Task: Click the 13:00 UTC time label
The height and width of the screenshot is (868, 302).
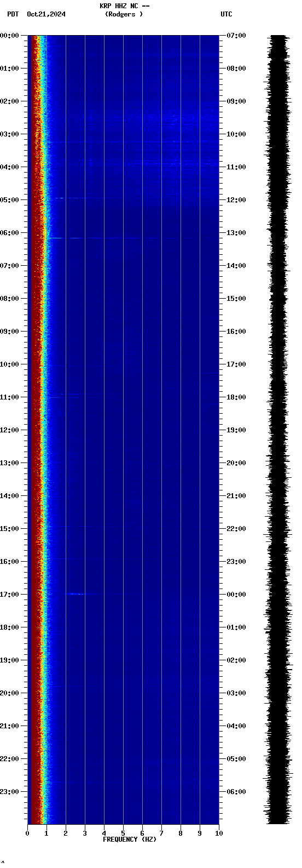Action: (x=236, y=233)
